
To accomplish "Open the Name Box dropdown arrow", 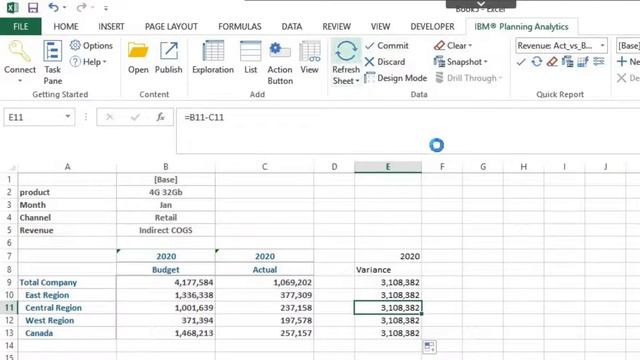I will tap(68, 117).
